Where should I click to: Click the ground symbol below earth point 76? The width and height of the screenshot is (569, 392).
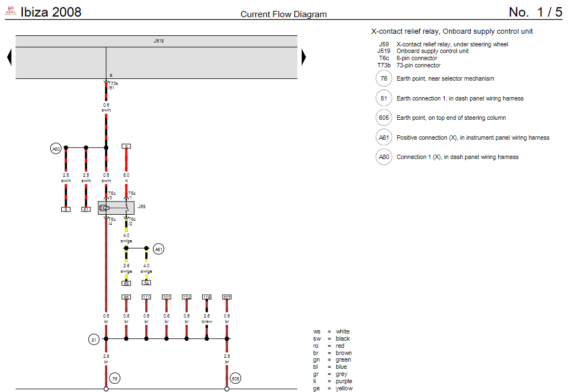point(106,388)
